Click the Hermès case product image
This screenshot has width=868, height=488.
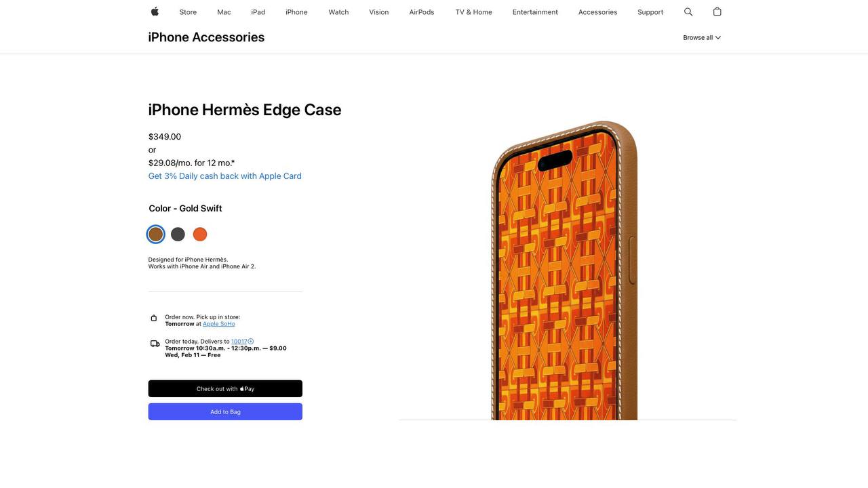tap(564, 271)
